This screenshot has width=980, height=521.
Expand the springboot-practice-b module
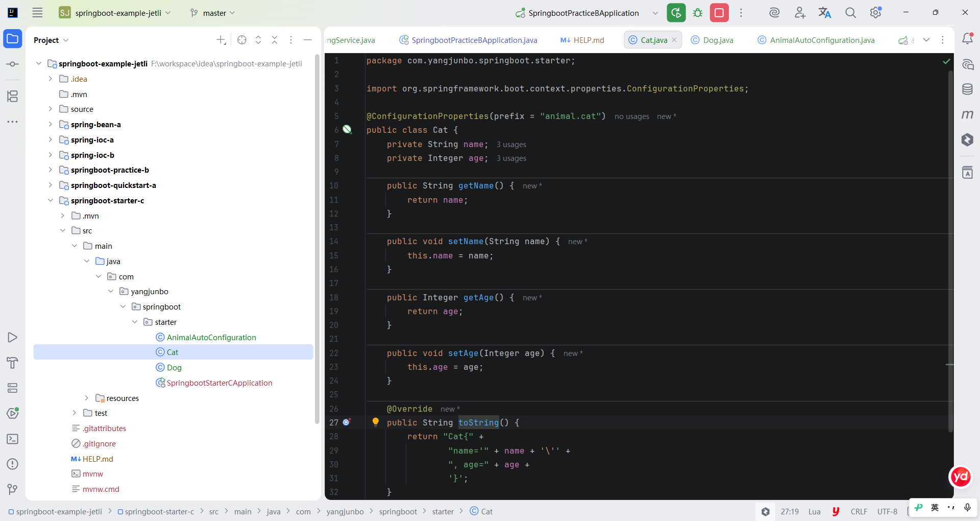click(x=50, y=170)
